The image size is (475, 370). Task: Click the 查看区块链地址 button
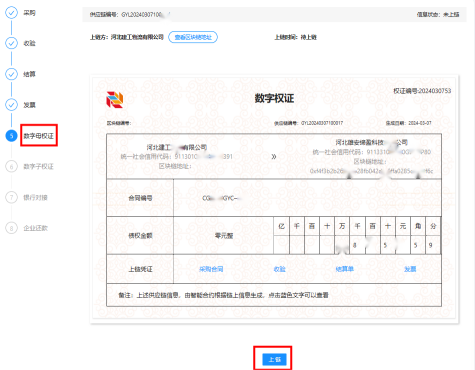[x=193, y=37]
